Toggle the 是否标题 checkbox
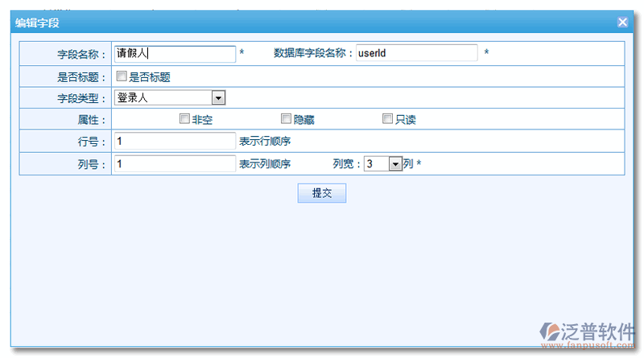The image size is (644, 358). [x=122, y=77]
